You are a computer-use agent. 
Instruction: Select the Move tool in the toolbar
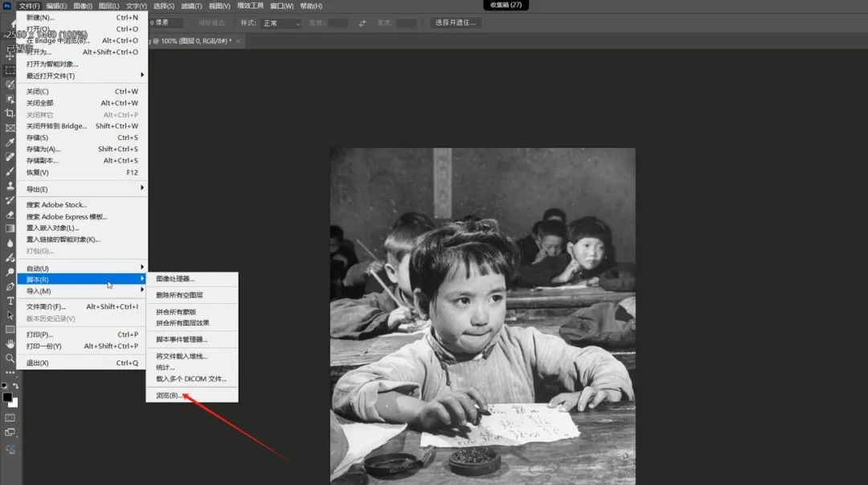(x=10, y=55)
